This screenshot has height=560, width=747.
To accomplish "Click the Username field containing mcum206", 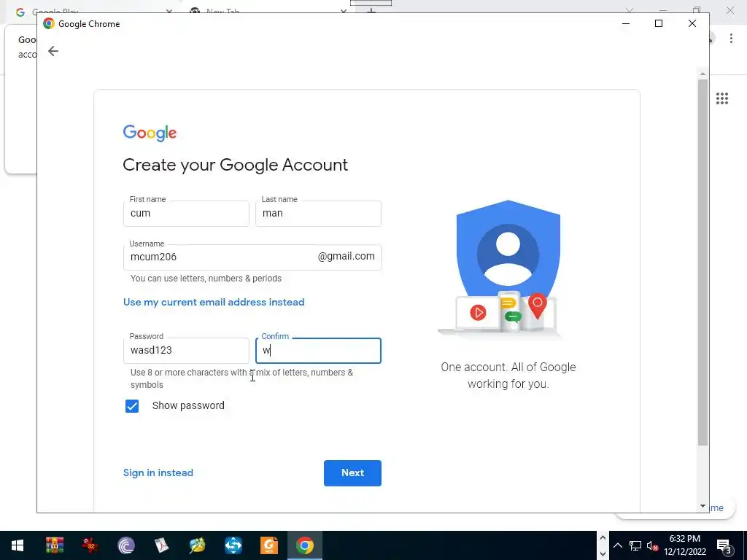I will [x=252, y=257].
